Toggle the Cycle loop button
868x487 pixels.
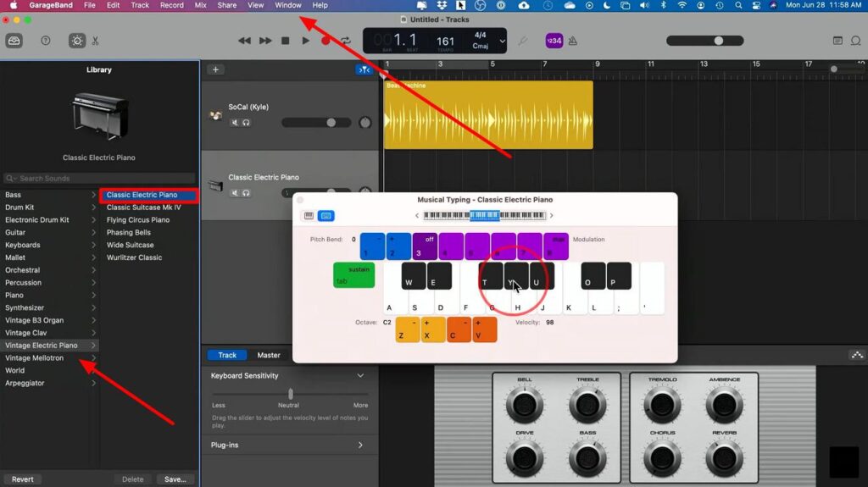346,41
